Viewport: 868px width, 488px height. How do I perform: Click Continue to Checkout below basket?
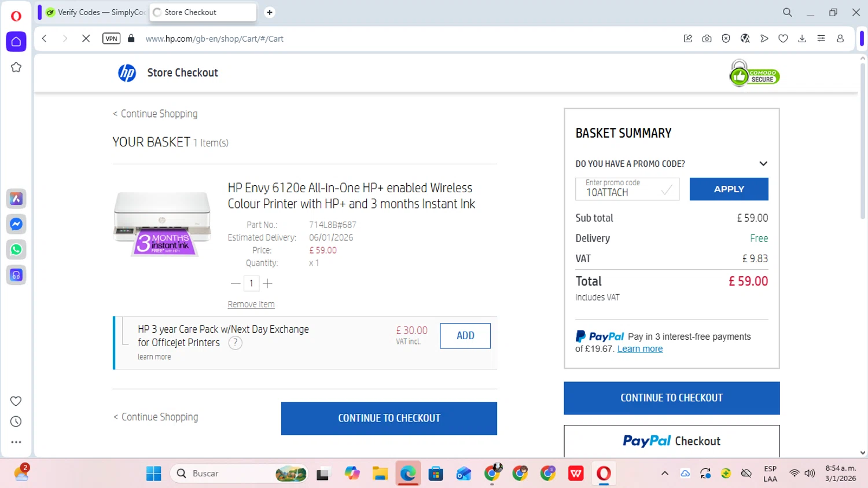(389, 419)
